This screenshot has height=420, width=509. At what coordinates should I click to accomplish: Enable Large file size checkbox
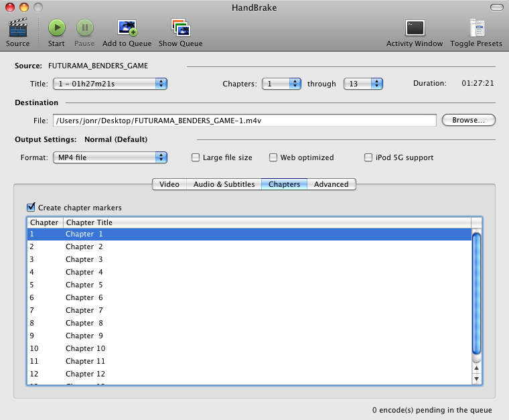coord(196,157)
